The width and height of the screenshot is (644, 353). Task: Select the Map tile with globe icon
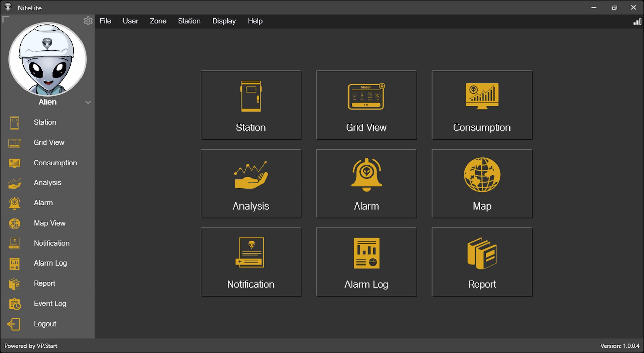click(x=482, y=183)
